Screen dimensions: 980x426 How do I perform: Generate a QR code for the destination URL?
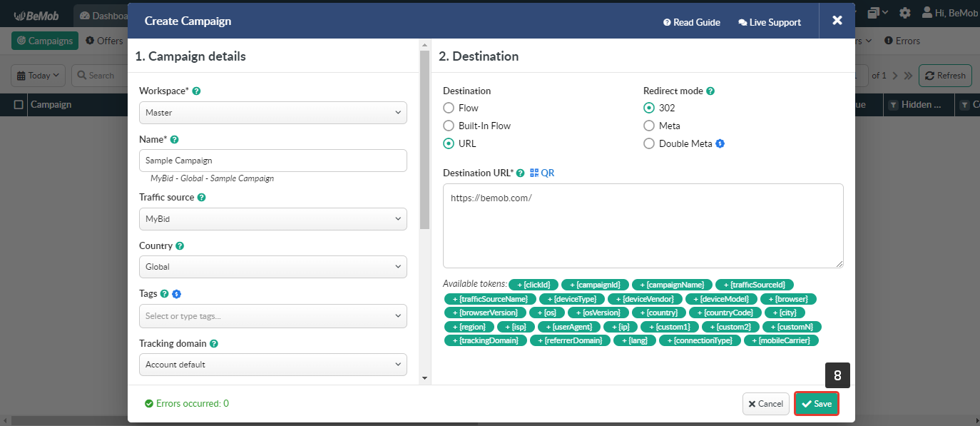(546, 172)
